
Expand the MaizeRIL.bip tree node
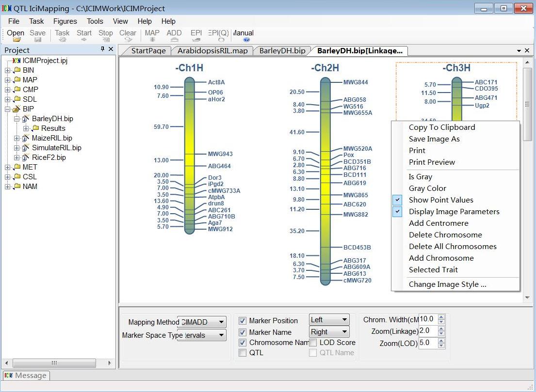[x=16, y=138]
